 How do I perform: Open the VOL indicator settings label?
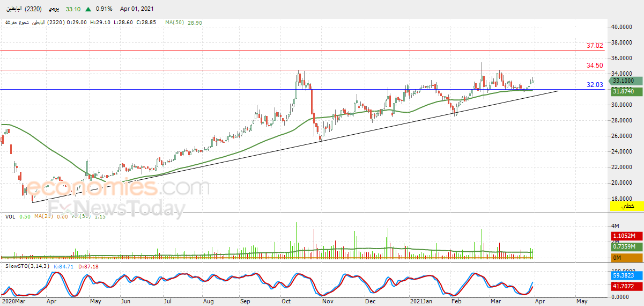pos(10,216)
